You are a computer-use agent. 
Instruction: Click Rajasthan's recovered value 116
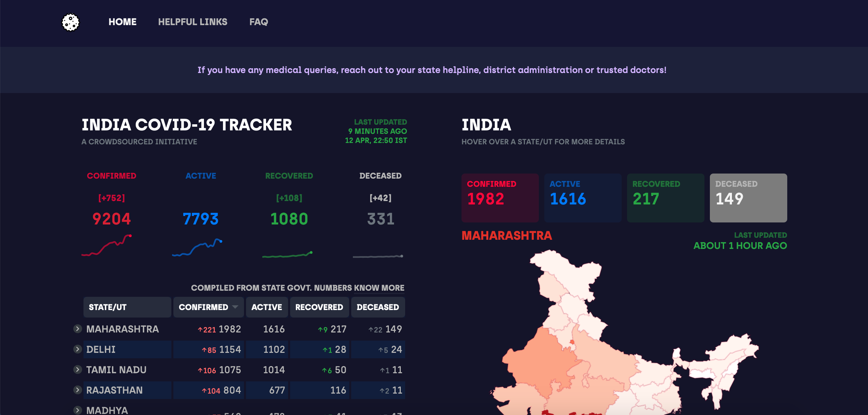338,390
